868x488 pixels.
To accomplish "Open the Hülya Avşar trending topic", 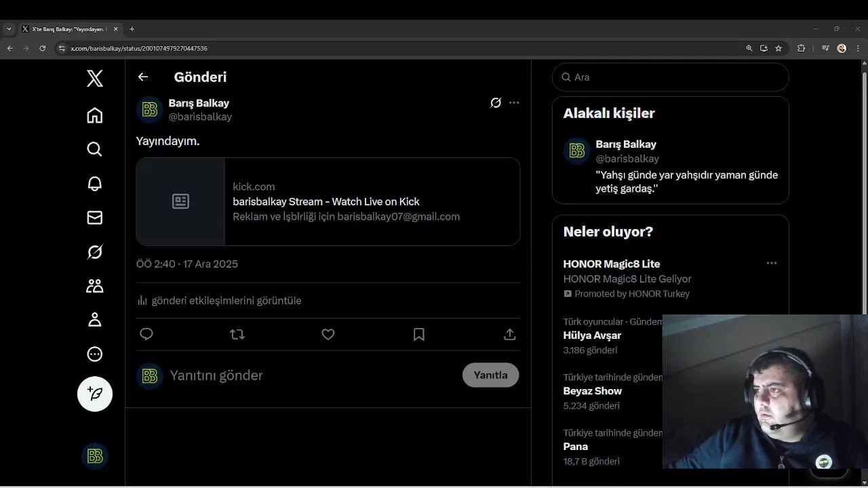I will point(592,335).
